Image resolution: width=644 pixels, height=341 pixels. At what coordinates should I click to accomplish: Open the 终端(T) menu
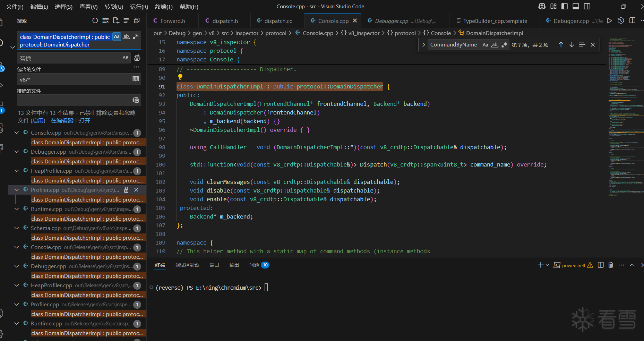click(x=164, y=7)
